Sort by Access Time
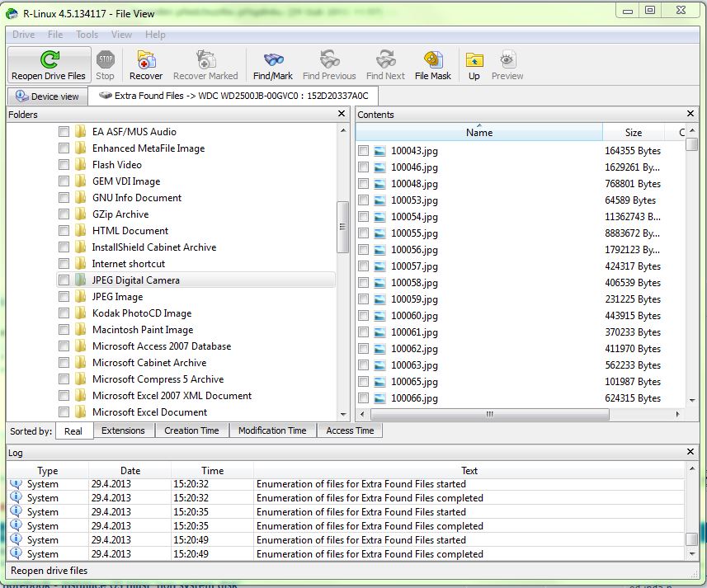 pos(350,430)
